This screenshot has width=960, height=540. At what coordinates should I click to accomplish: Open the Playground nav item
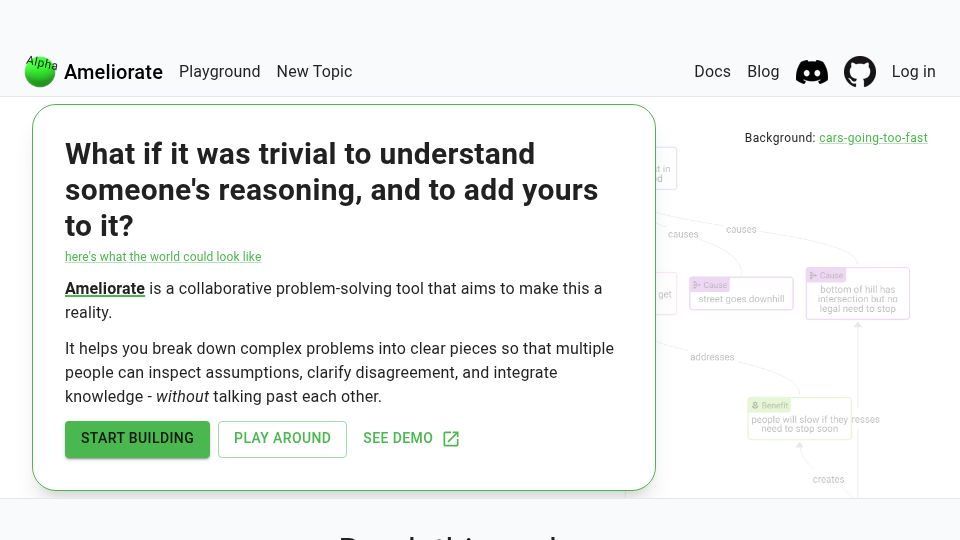[220, 72]
